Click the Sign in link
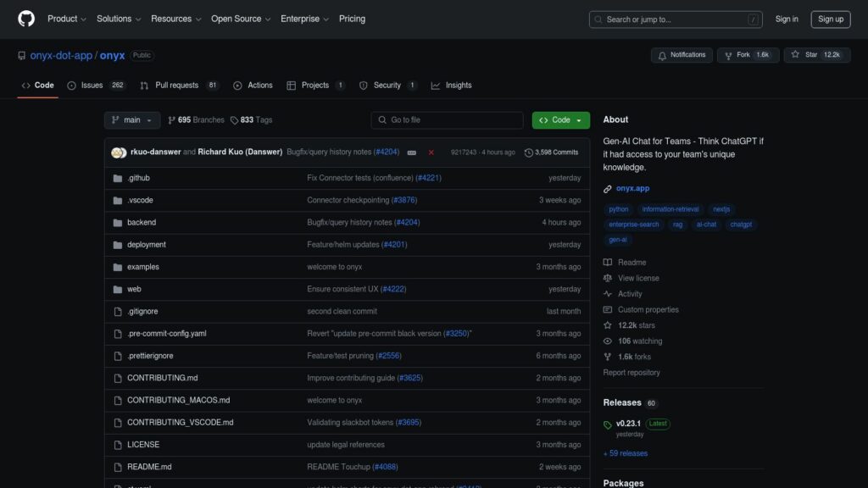868x488 pixels. [x=787, y=19]
